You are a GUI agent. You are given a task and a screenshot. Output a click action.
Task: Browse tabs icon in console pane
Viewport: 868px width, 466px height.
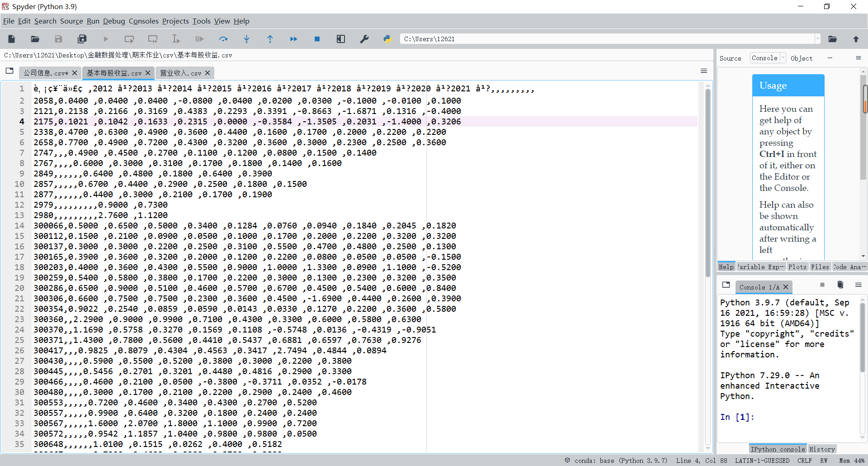(x=726, y=285)
